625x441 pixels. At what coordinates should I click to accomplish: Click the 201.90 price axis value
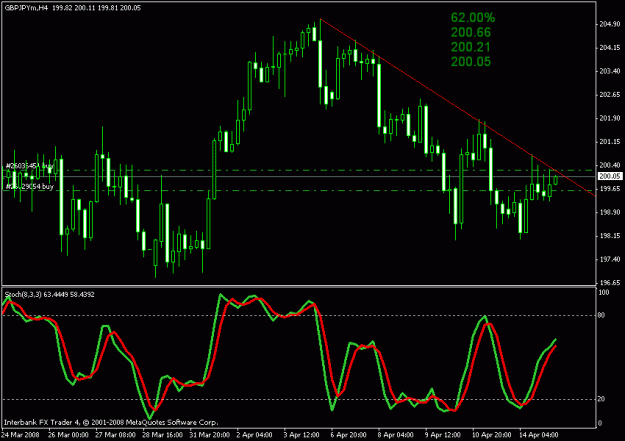point(610,118)
